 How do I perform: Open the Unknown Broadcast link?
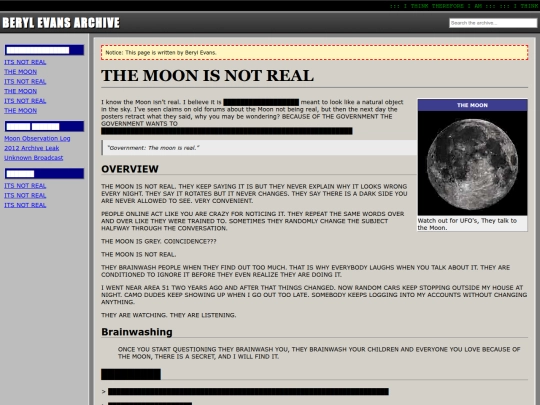point(33,158)
